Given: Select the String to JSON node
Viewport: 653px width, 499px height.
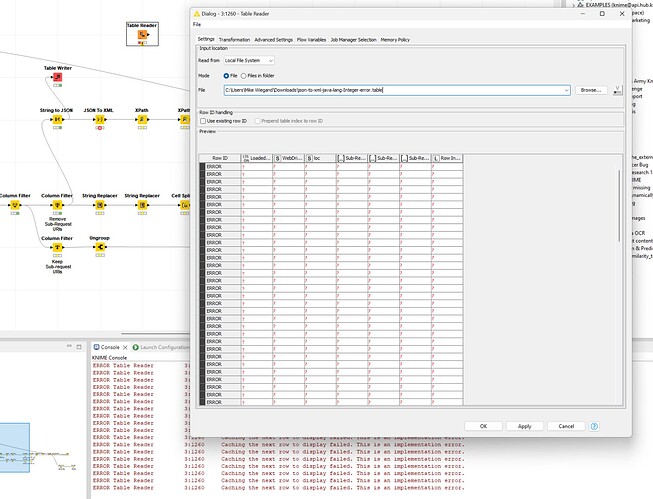Looking at the screenshot, I should click(57, 120).
